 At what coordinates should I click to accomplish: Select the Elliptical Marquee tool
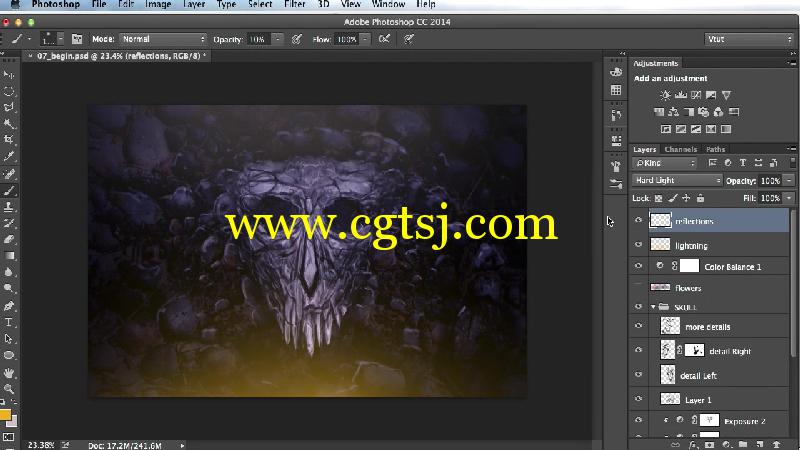coord(9,91)
